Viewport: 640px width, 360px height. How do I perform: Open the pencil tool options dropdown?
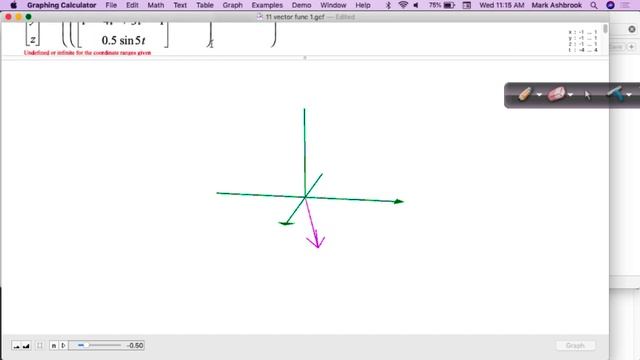(x=539, y=95)
